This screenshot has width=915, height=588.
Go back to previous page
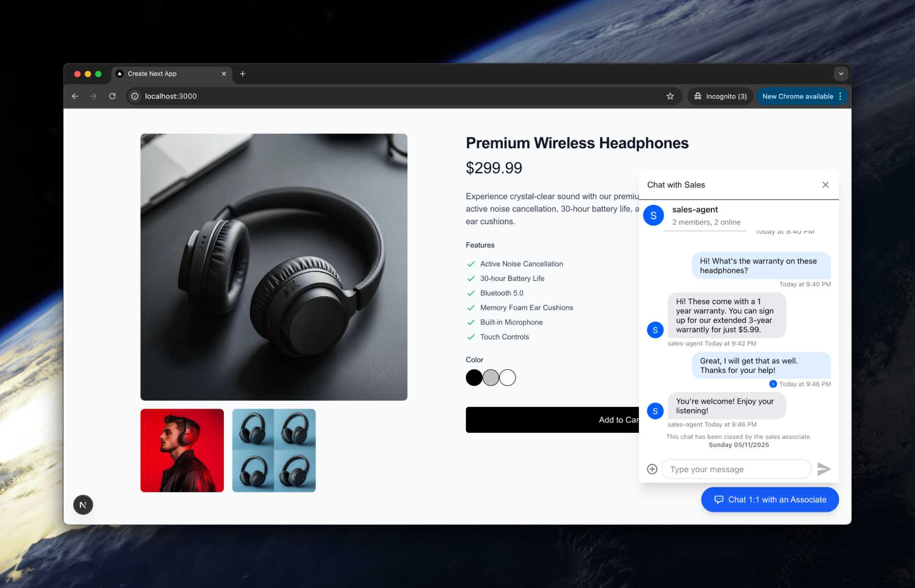[x=75, y=96]
